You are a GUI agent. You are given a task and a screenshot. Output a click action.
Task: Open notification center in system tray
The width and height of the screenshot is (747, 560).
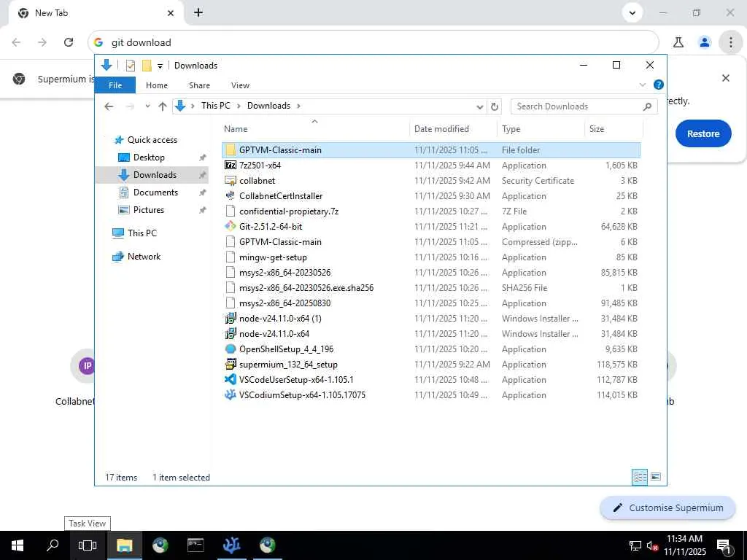[x=724, y=546]
